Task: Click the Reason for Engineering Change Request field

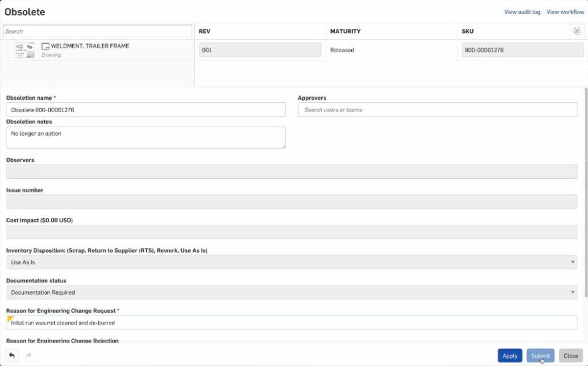Action: (x=291, y=323)
